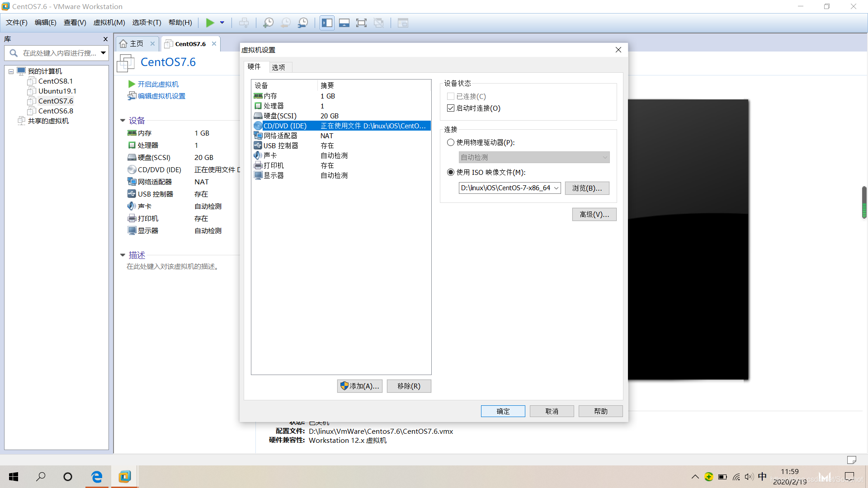Click the revert to snapshot toolbar icon
The width and height of the screenshot is (868, 488).
(286, 23)
